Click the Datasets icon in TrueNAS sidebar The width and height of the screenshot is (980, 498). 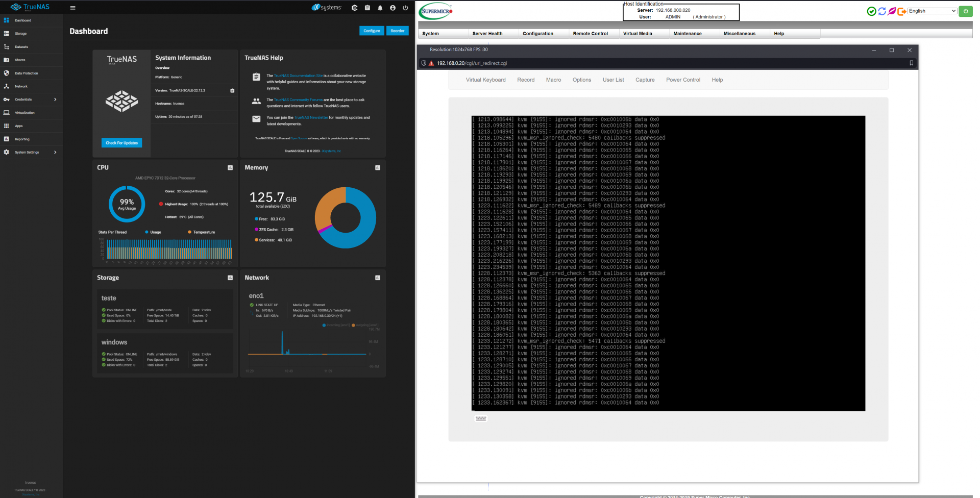tap(6, 47)
